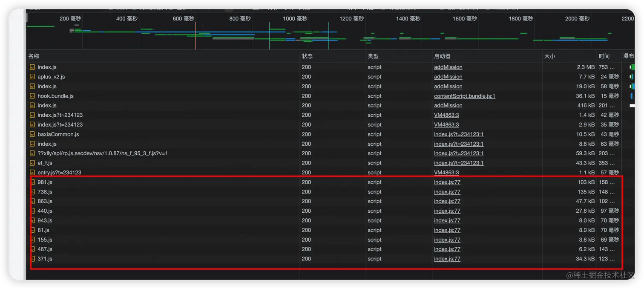Click the 2000 毫秒 mark on the timeline
Image resolution: width=644 pixels, height=289 pixels.
577,19
